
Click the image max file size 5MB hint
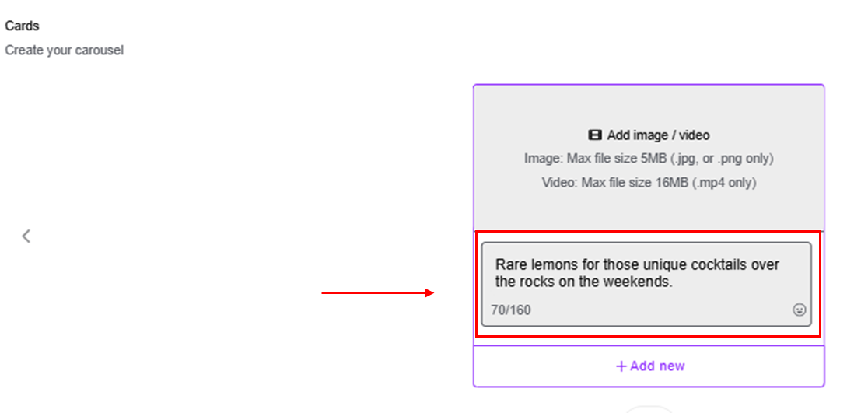(x=649, y=159)
